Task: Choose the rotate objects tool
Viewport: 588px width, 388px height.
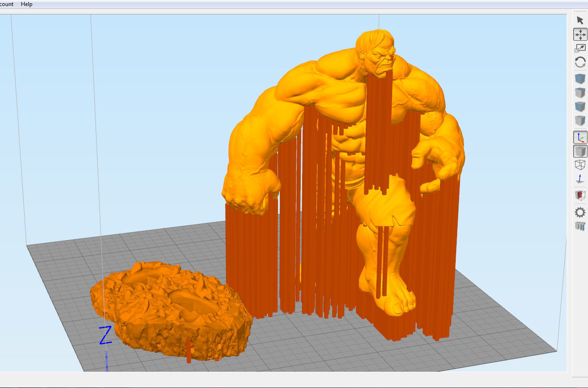Action: (580, 62)
